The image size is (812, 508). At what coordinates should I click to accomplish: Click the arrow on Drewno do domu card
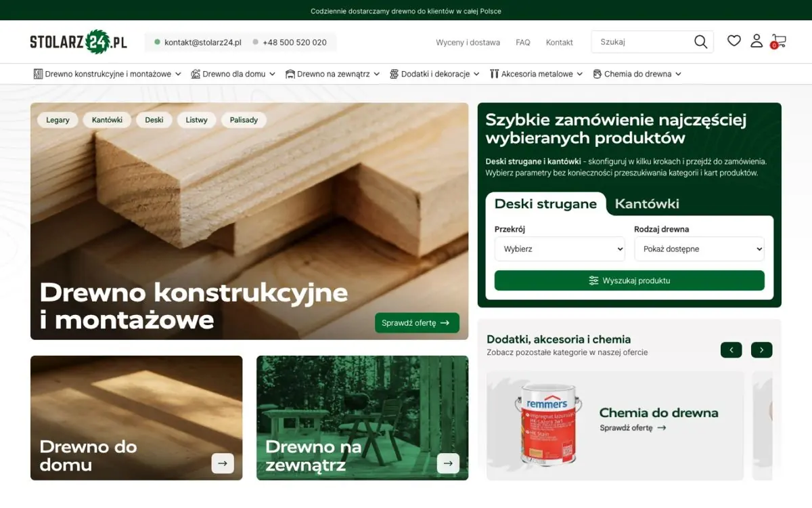click(x=223, y=463)
